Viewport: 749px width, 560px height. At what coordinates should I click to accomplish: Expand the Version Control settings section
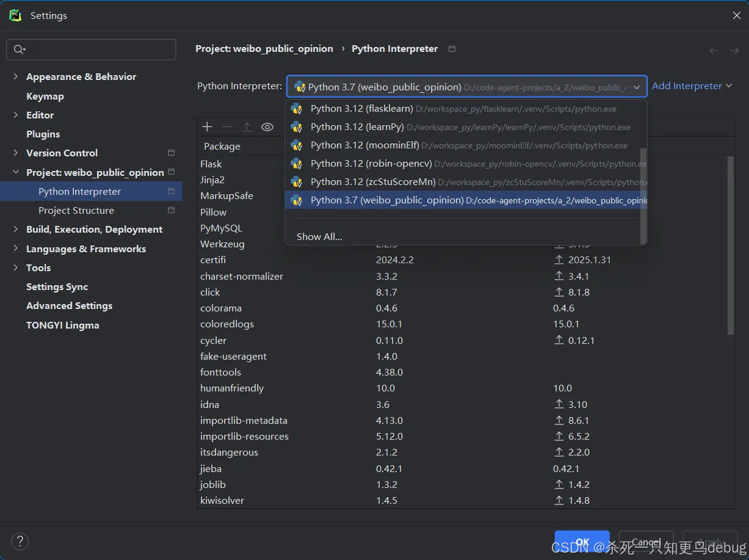(x=15, y=153)
